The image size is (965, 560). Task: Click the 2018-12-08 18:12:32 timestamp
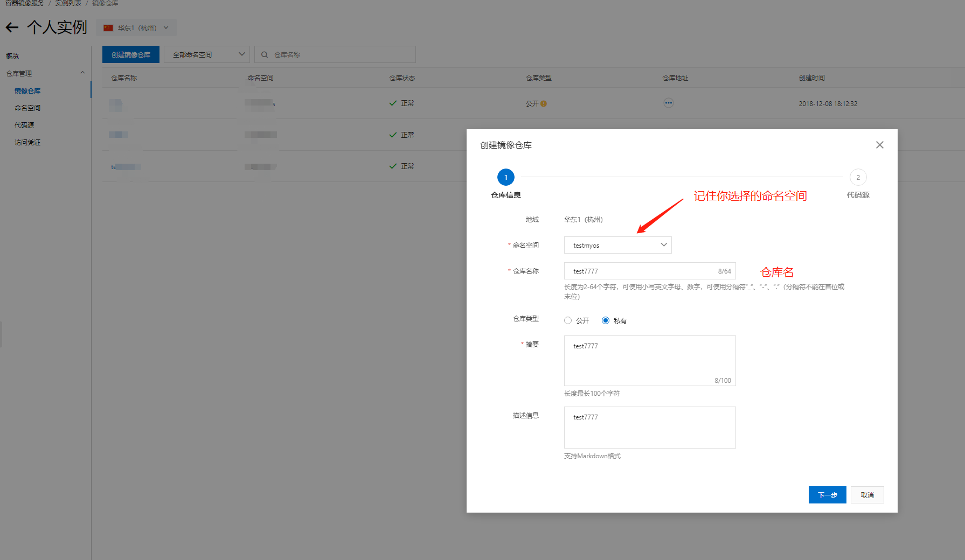(828, 103)
